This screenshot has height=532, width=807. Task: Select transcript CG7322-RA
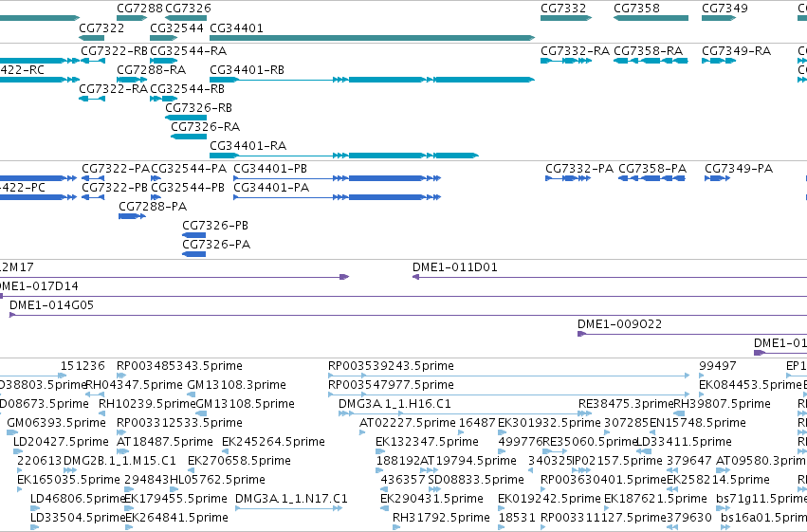click(92, 99)
